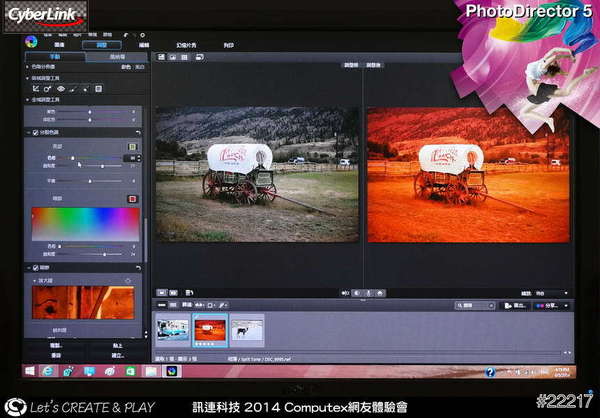Collapse the global adjustment tools section

[x=27, y=100]
